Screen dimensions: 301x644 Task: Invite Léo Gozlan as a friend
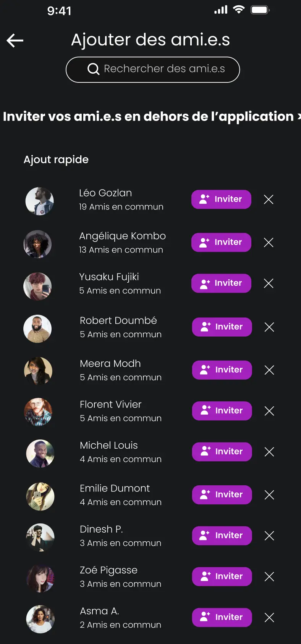click(x=221, y=200)
